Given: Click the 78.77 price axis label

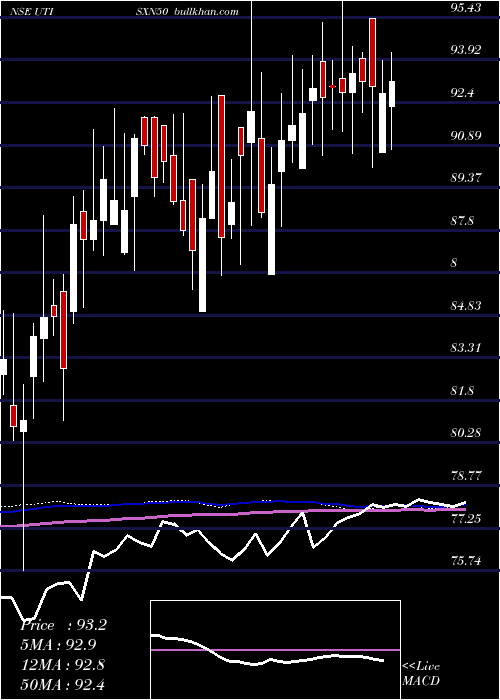Looking at the screenshot, I should [x=467, y=475].
